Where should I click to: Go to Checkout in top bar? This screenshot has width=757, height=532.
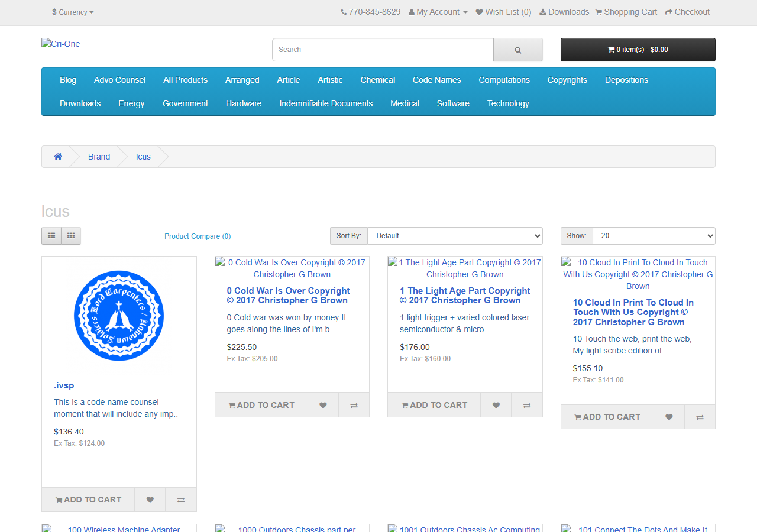687,12
